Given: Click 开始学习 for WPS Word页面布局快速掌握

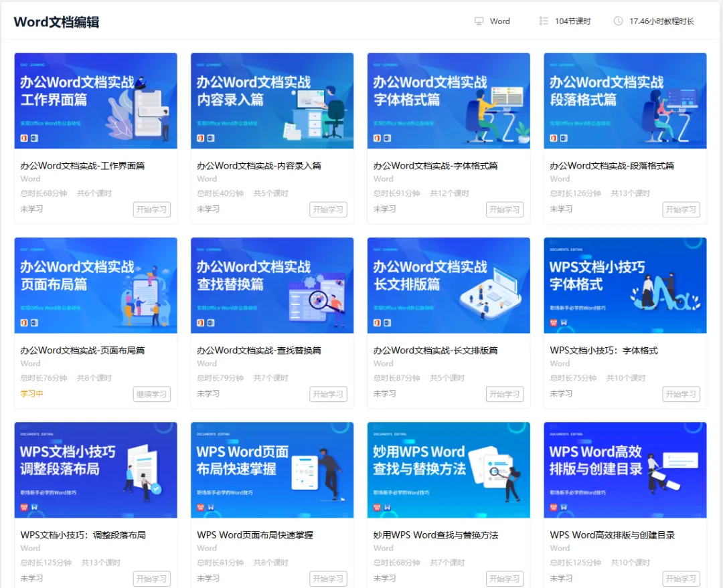Looking at the screenshot, I should pos(328,579).
